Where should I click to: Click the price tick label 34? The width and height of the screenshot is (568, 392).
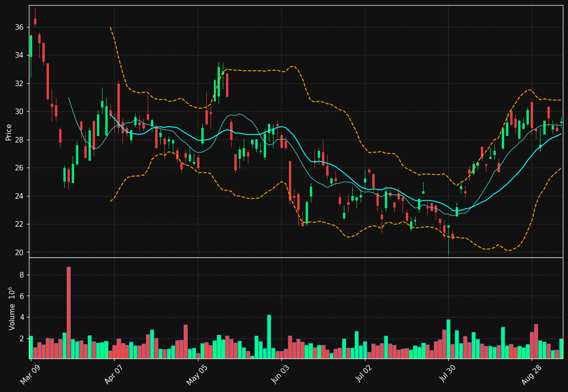19,55
